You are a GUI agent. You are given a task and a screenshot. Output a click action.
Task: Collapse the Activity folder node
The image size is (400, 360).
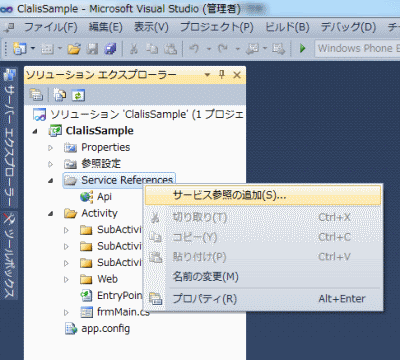click(51, 213)
